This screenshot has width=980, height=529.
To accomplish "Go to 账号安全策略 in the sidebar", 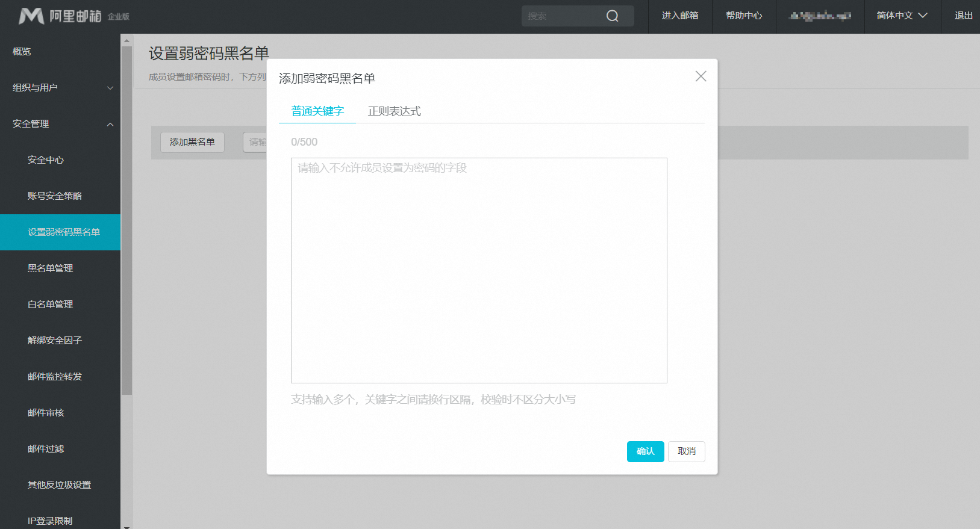I will click(x=55, y=196).
